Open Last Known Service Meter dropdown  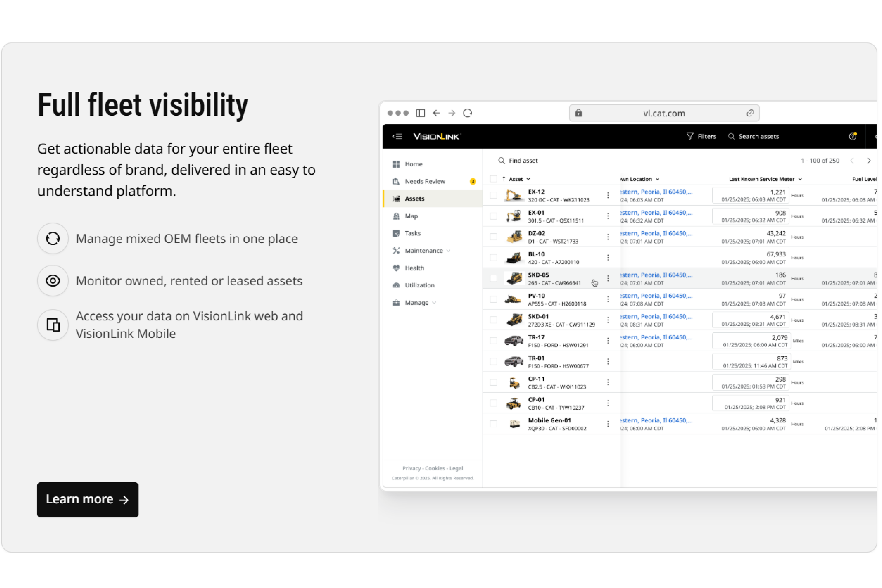800,179
